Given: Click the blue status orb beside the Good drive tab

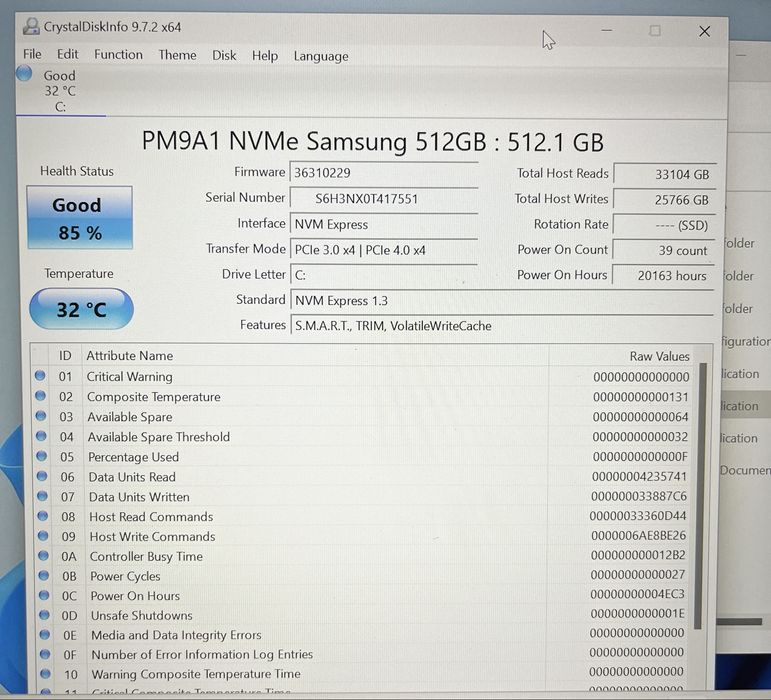Looking at the screenshot, I should 24,74.
